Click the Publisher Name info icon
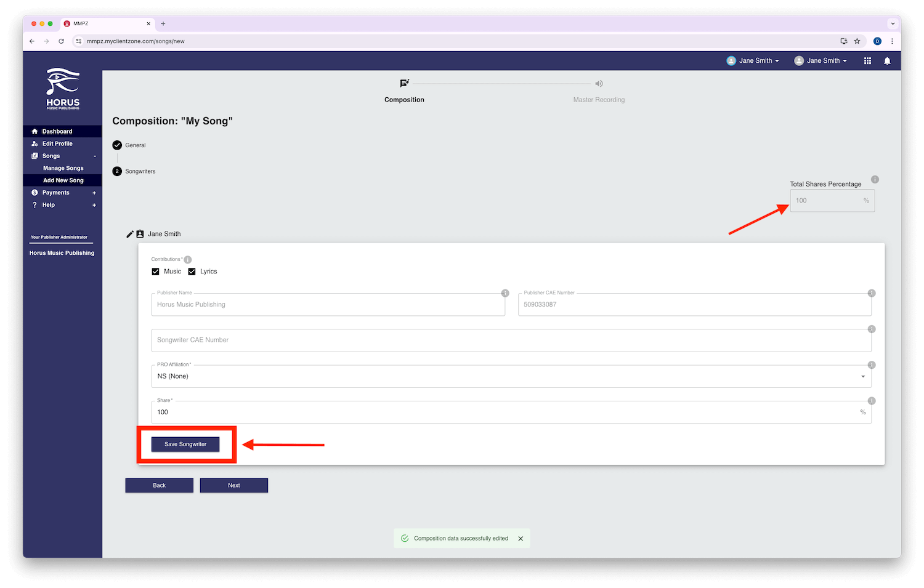 [505, 293]
